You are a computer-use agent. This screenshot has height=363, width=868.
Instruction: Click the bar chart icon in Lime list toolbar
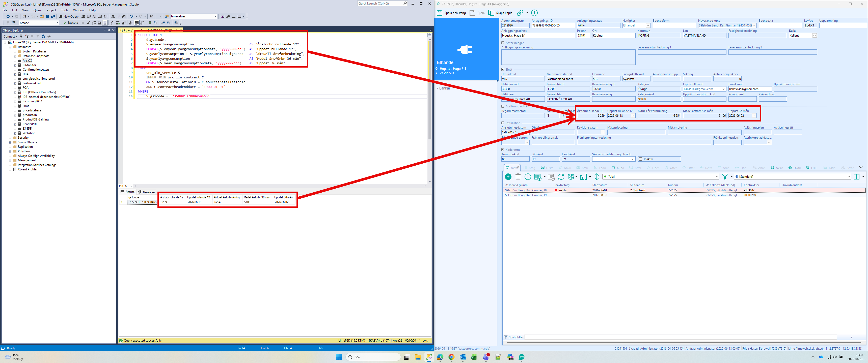click(x=583, y=177)
